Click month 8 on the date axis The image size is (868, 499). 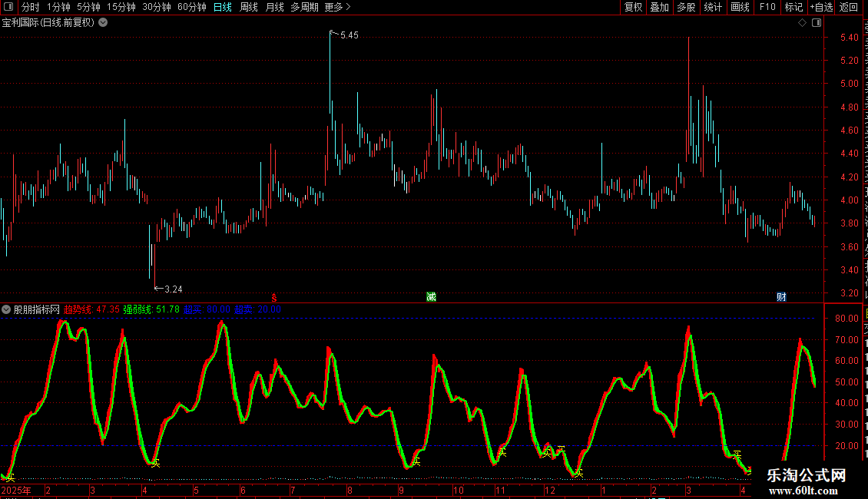pyautogui.click(x=350, y=491)
